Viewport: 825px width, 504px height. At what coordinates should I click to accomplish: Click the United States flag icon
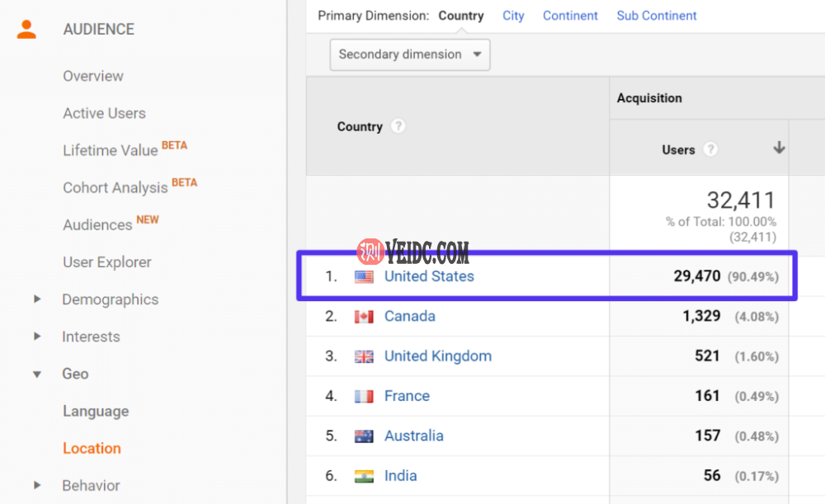[x=364, y=277]
